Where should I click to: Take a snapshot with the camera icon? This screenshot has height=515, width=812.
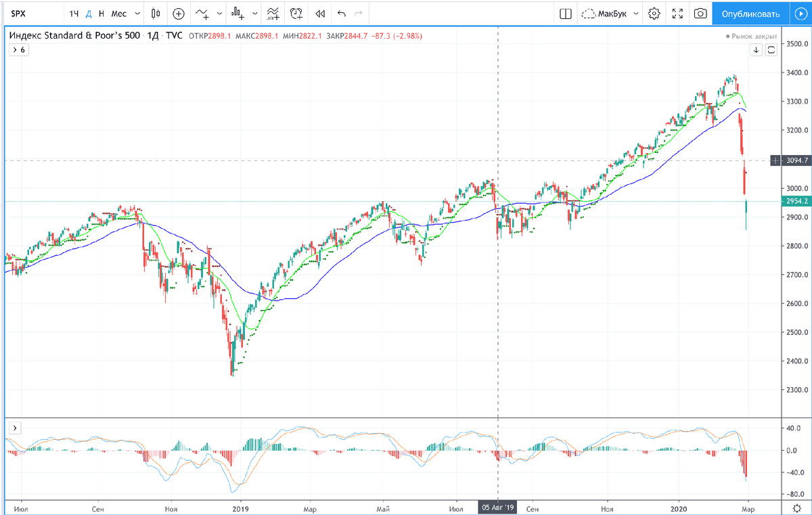[x=700, y=14]
